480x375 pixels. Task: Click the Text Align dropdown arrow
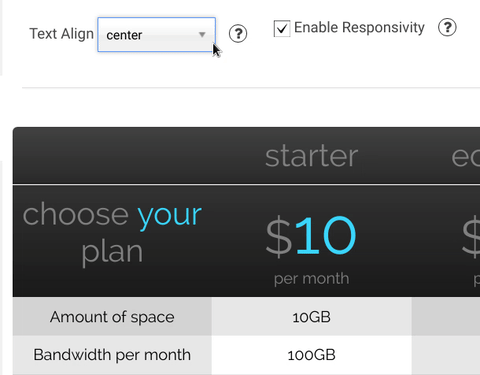pyautogui.click(x=202, y=34)
